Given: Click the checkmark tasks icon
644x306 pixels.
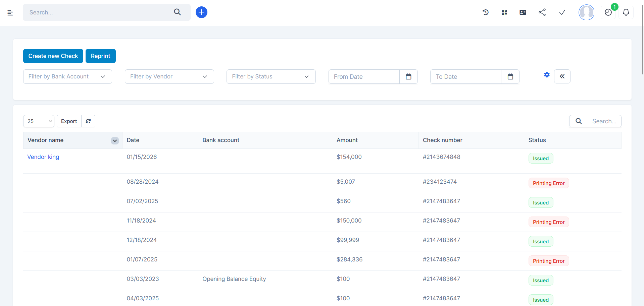Looking at the screenshot, I should tap(562, 12).
